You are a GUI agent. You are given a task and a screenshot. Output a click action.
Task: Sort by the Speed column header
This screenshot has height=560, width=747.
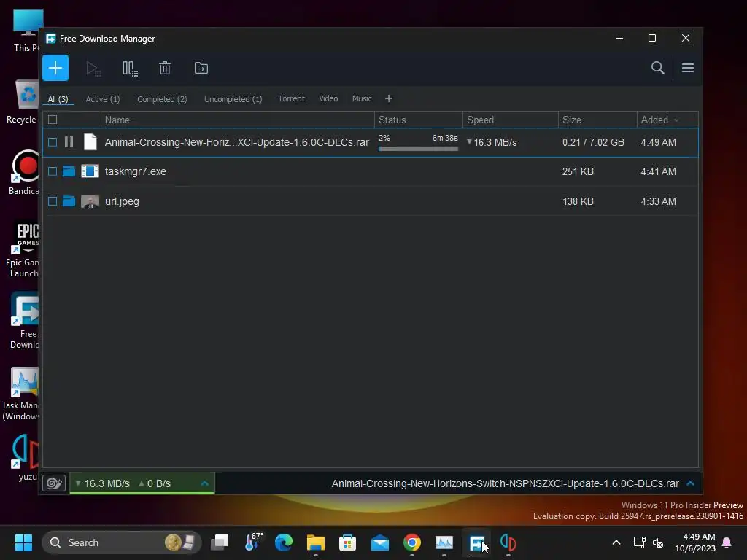(510, 120)
